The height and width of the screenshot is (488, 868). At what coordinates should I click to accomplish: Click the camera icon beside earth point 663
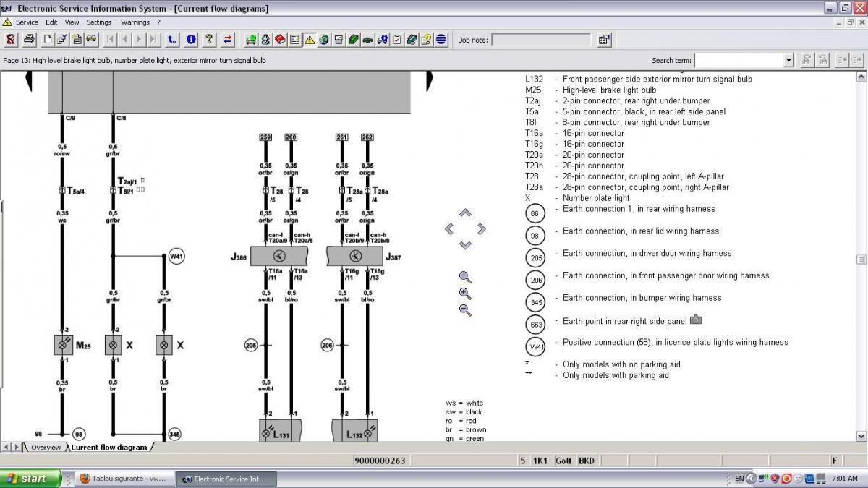click(696, 320)
